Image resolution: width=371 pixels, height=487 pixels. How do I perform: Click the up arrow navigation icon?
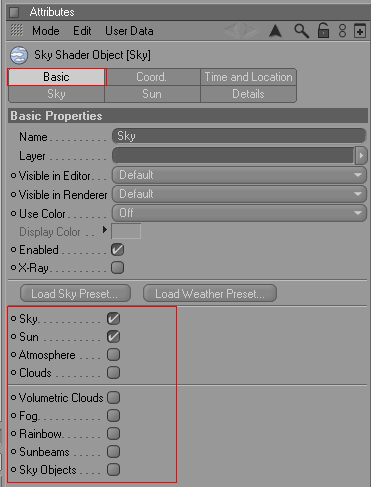pyautogui.click(x=275, y=31)
